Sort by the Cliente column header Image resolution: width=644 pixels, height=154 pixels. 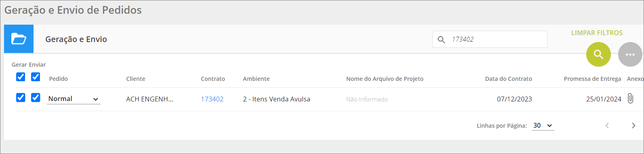(136, 79)
